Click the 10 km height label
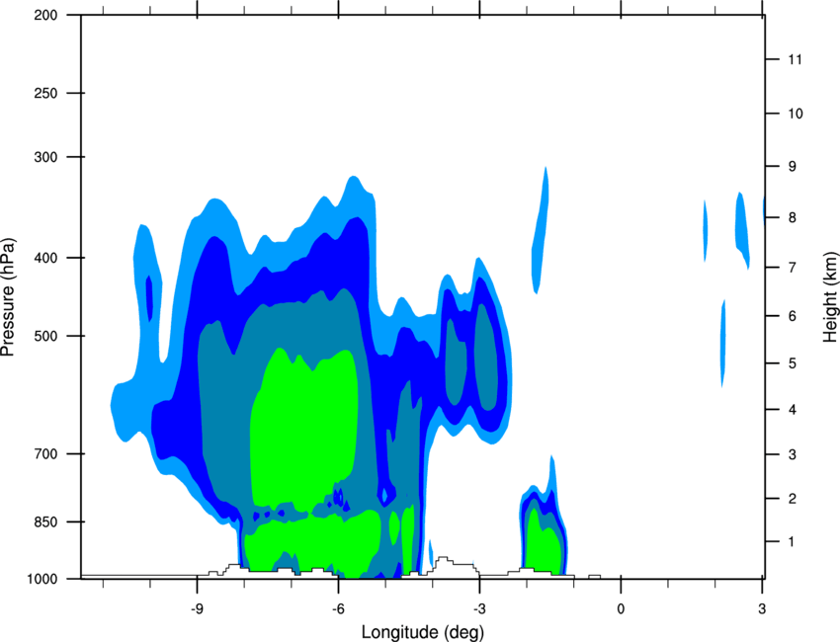This screenshot has height=642, width=840. pyautogui.click(x=796, y=114)
